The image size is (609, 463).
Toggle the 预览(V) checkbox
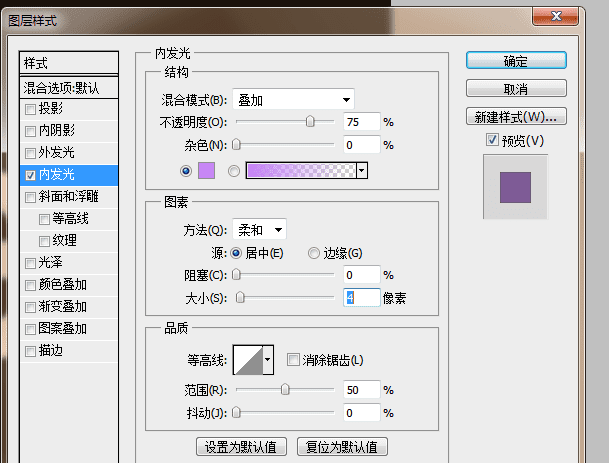(x=492, y=140)
